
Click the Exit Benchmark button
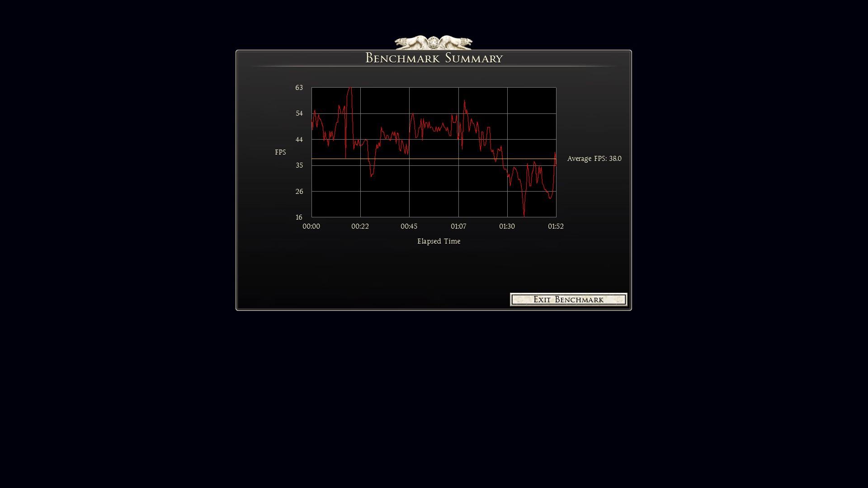tap(568, 300)
